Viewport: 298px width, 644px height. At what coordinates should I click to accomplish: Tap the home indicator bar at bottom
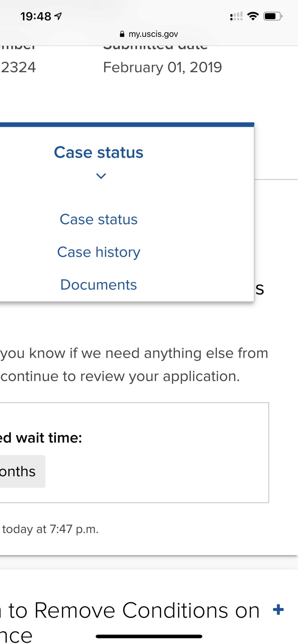[149, 636]
